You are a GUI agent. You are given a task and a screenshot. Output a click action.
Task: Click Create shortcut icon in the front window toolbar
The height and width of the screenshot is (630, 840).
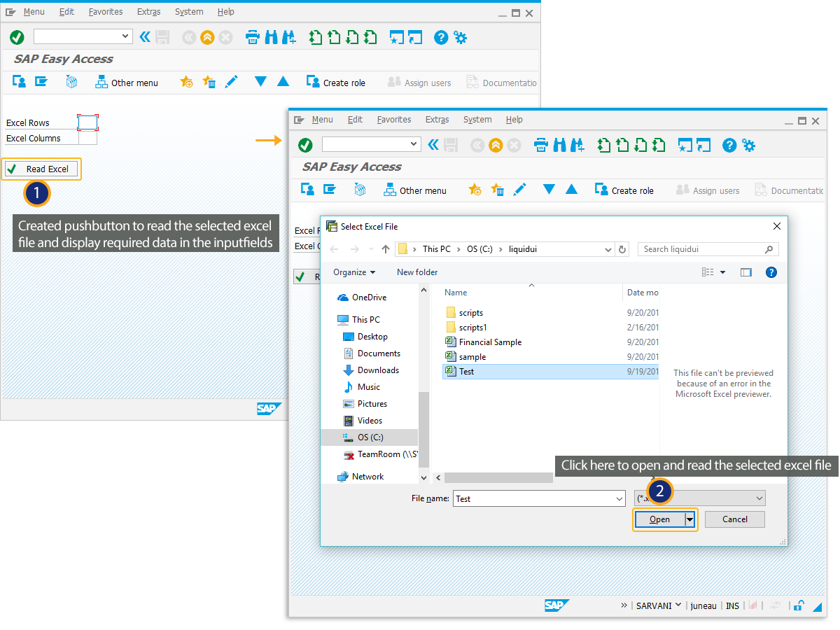click(x=704, y=145)
